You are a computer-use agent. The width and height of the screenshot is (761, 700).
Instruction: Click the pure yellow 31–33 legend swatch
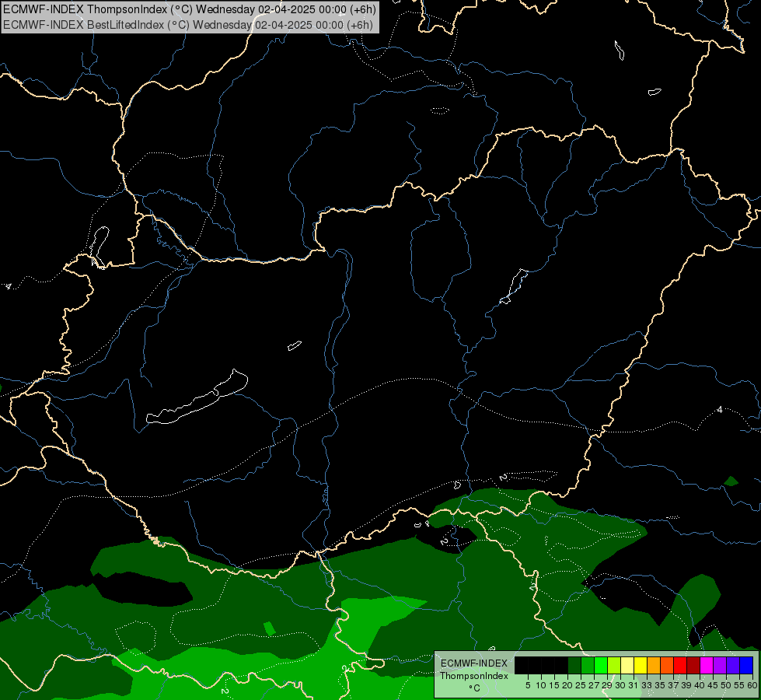click(641, 665)
